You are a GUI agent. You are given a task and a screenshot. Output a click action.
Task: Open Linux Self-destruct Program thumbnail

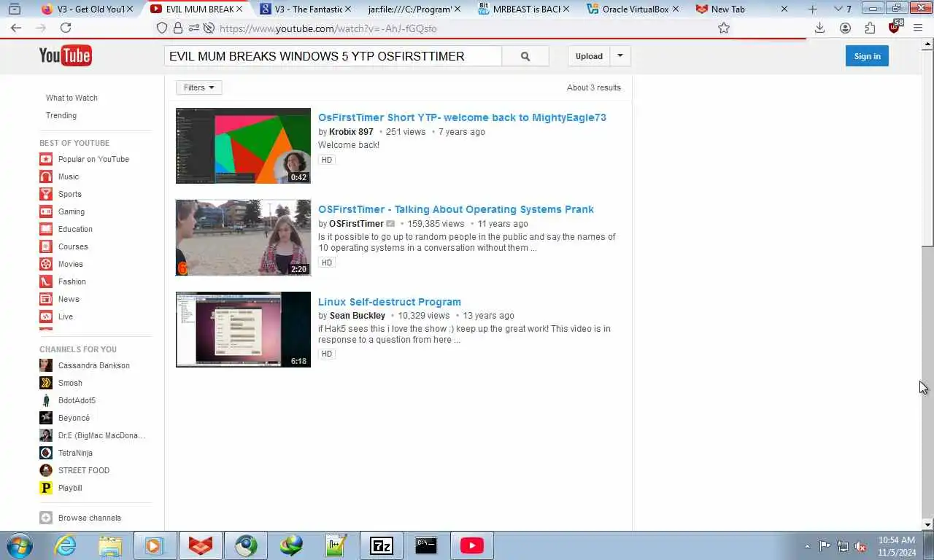[x=243, y=330]
